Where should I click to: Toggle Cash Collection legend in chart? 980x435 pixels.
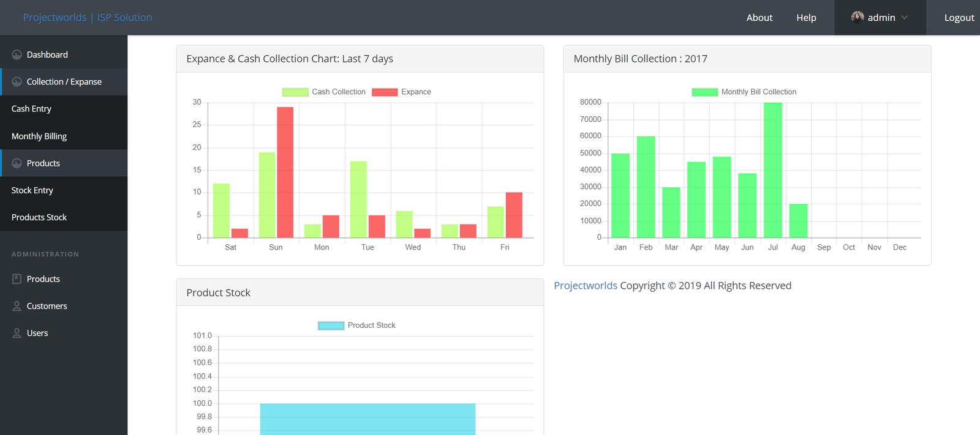295,92
